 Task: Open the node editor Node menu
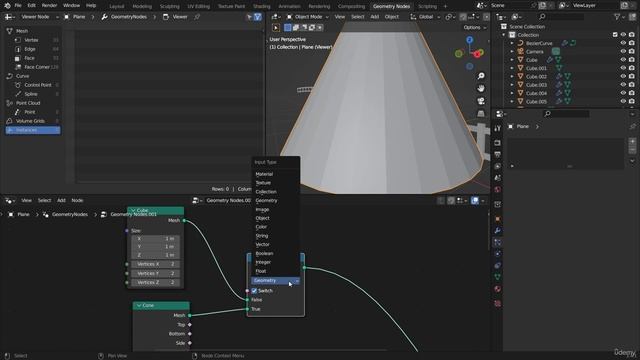(77, 200)
